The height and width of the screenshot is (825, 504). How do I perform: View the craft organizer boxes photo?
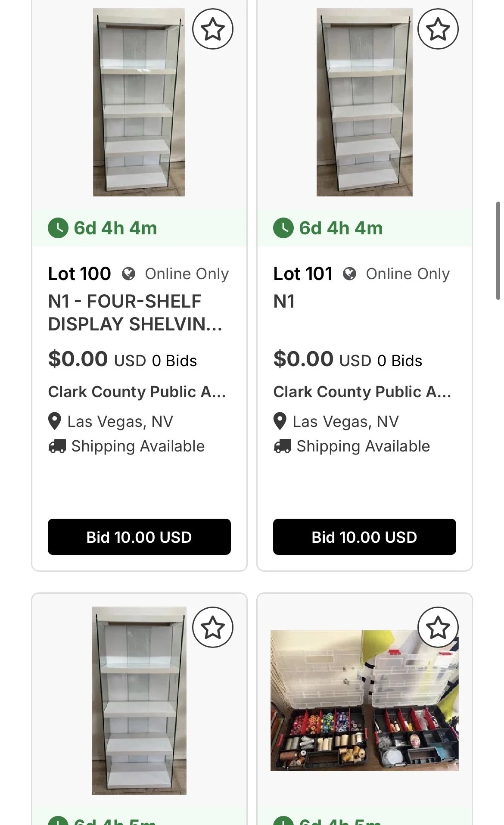pyautogui.click(x=364, y=700)
